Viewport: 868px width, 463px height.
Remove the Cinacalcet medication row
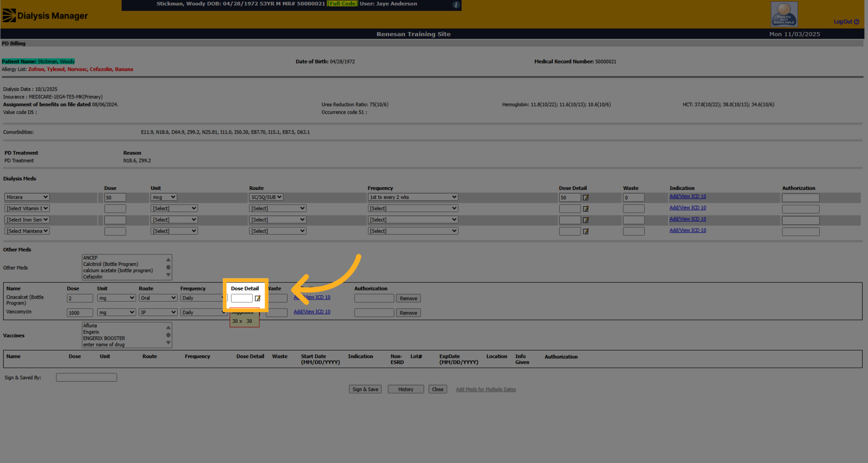408,298
